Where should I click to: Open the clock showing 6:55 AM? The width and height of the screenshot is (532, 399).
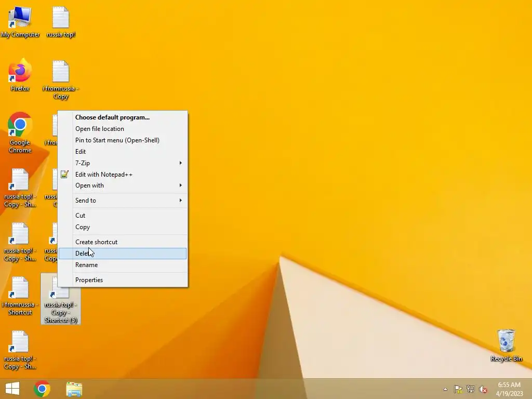click(x=509, y=389)
